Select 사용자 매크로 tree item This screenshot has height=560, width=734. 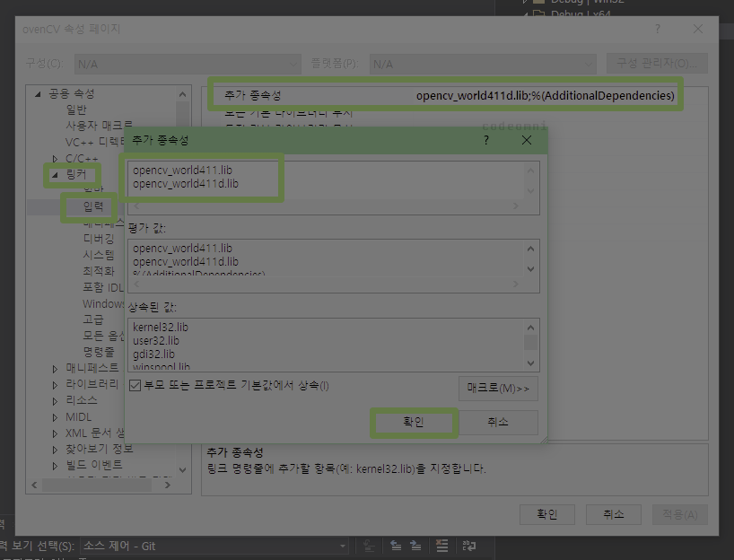(x=100, y=126)
